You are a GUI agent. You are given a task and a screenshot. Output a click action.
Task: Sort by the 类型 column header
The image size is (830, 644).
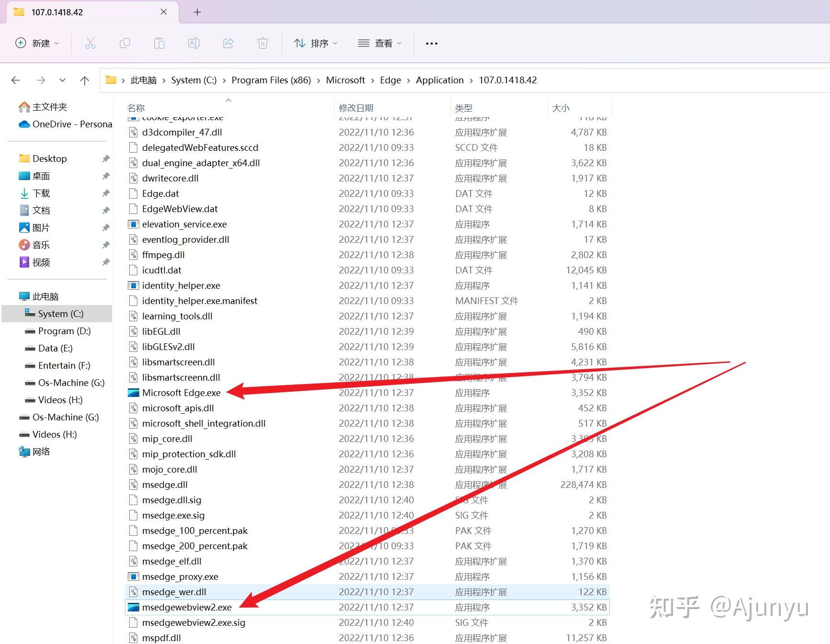pos(463,108)
